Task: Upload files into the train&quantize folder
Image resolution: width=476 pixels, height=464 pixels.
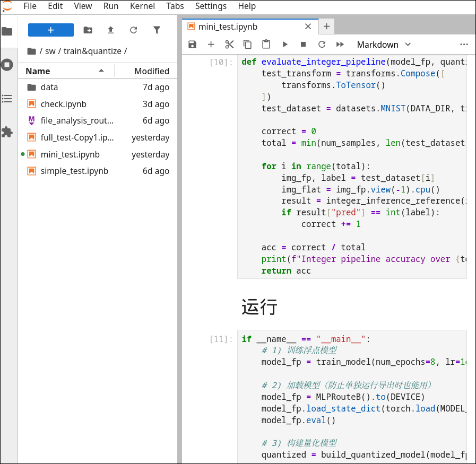Action: coord(111,31)
